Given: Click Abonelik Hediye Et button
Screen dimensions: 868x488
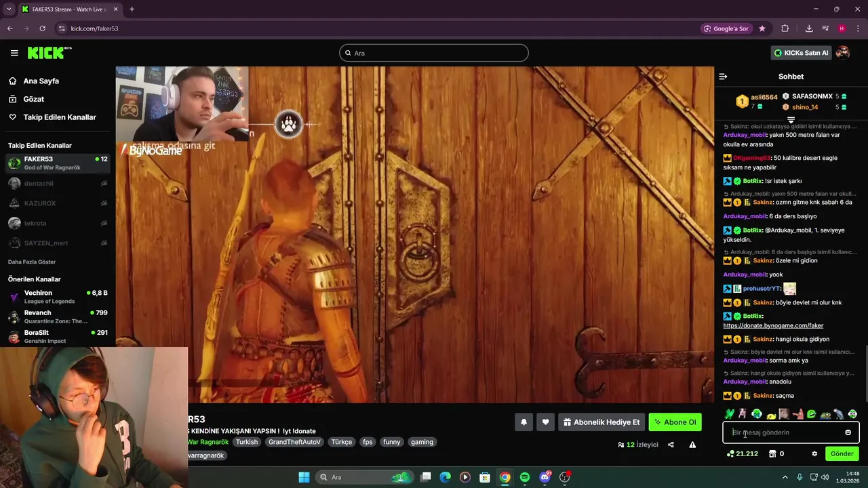Looking at the screenshot, I should 601,422.
